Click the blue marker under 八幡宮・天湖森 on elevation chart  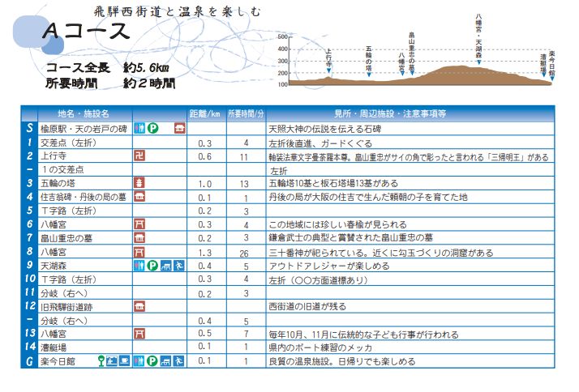pyautogui.click(x=478, y=62)
